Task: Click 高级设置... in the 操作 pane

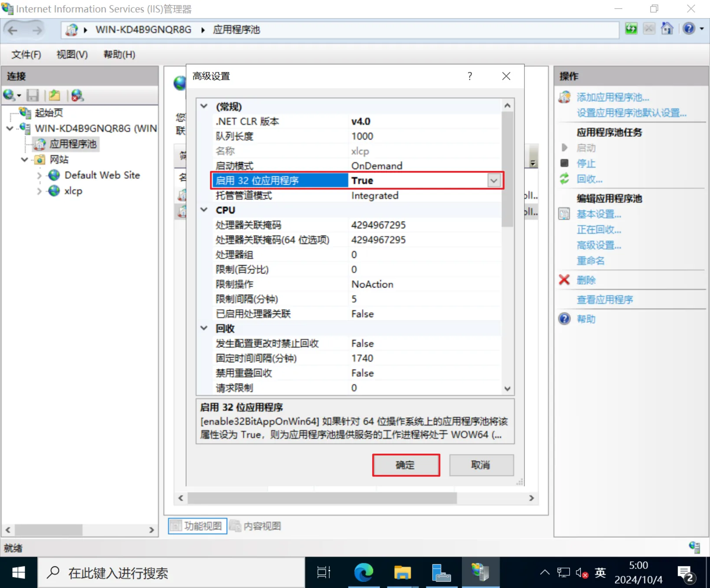Action: coord(599,245)
